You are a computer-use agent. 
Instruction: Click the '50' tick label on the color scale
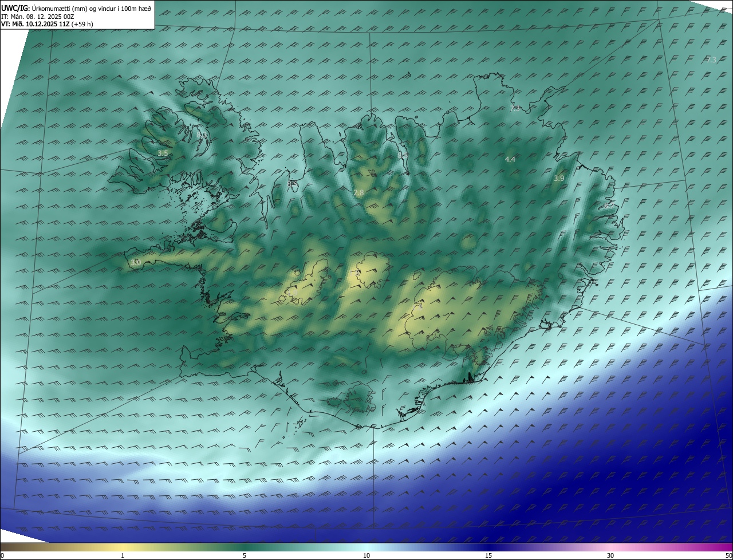pyautogui.click(x=728, y=555)
